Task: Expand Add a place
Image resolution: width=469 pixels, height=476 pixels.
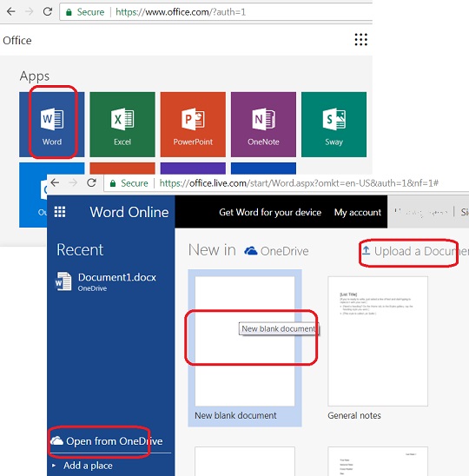Action: click(x=82, y=466)
